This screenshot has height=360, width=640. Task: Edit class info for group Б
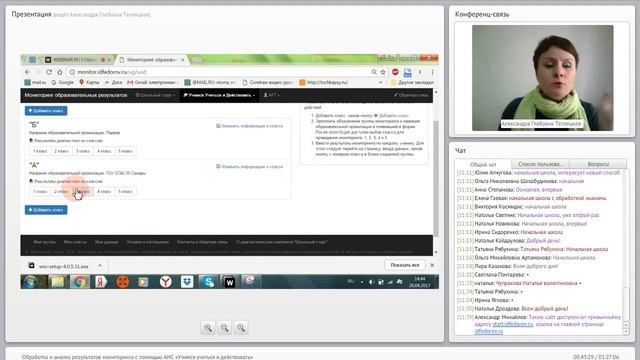(249, 126)
